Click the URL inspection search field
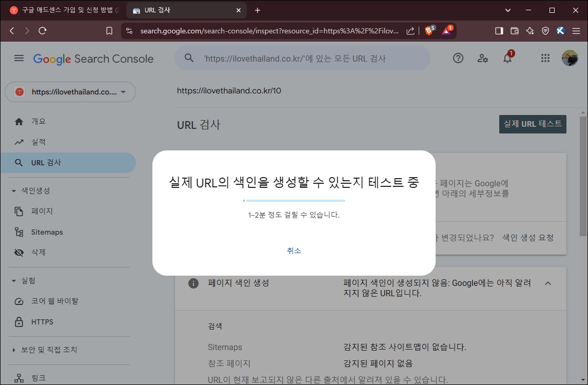The image size is (588, 385). pyautogui.click(x=302, y=58)
